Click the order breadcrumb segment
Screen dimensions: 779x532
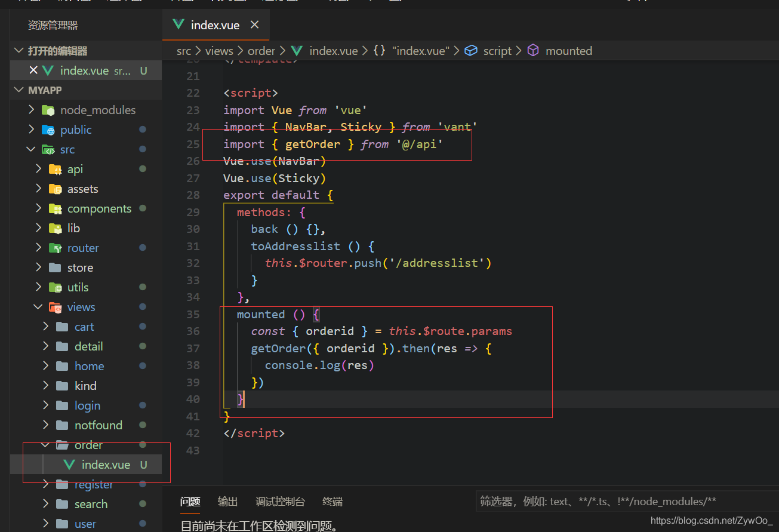click(x=261, y=51)
